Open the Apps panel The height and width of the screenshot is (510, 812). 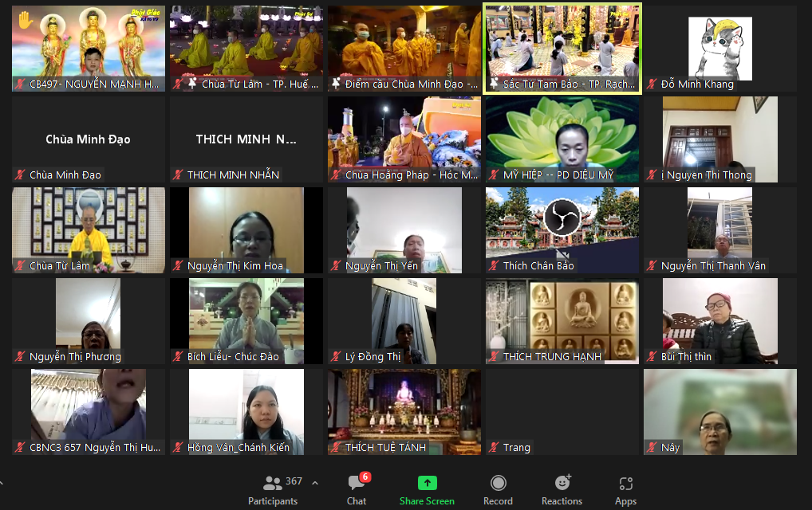625,489
